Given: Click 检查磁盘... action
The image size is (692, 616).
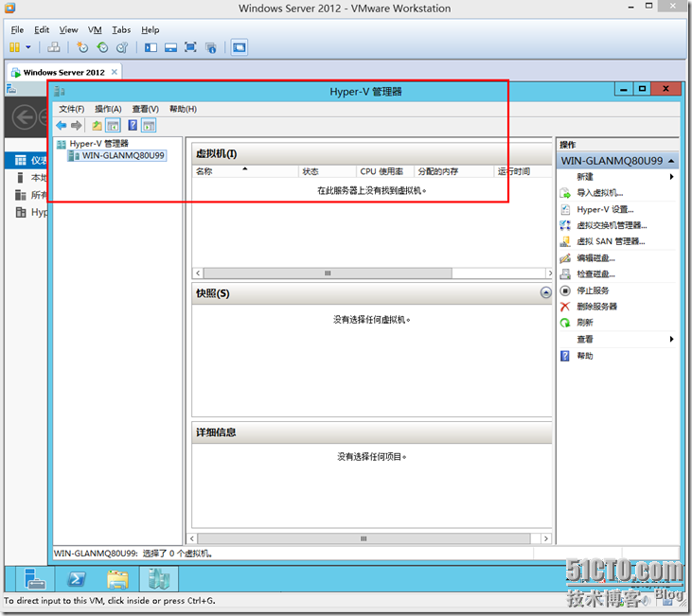Looking at the screenshot, I should 595,274.
